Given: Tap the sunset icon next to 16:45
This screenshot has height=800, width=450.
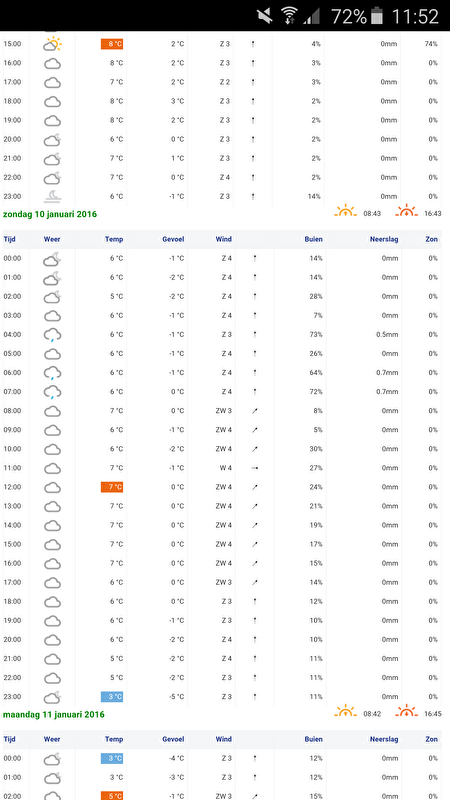Looking at the screenshot, I should 407,711.
